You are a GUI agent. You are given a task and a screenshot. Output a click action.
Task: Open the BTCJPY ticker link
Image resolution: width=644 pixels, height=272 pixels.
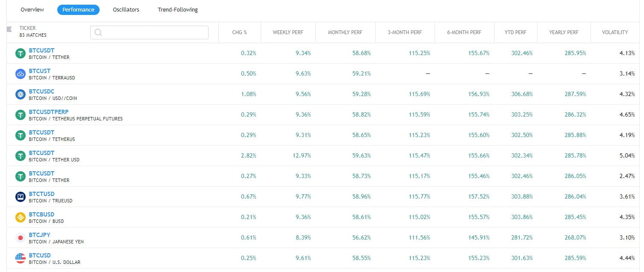(x=39, y=235)
